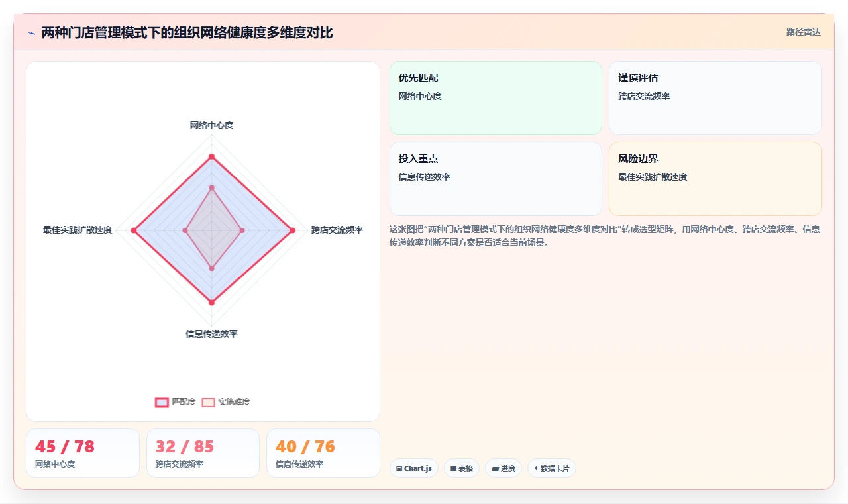Click the inner pink point on 网络中心度 axis
Image resolution: width=848 pixels, height=504 pixels.
tap(211, 188)
